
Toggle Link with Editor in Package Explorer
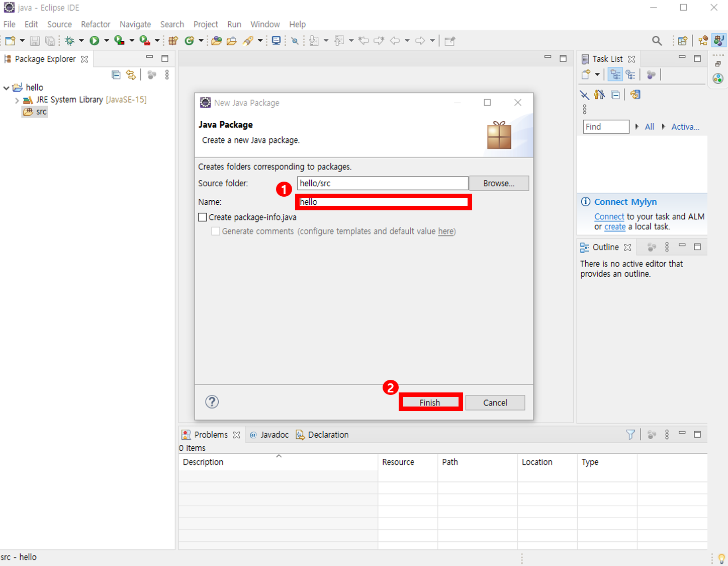(131, 75)
